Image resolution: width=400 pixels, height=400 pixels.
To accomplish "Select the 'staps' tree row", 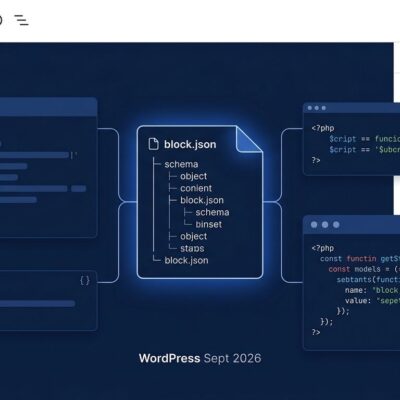I will coord(192,248).
